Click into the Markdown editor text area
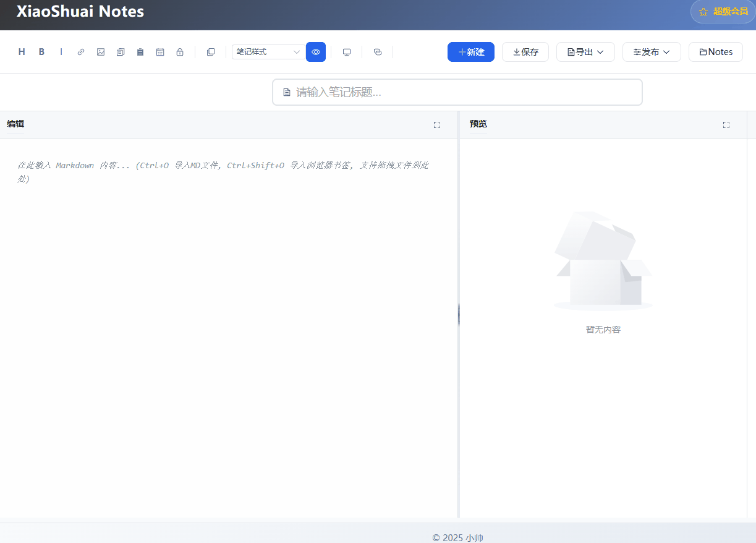756x543 pixels. (229, 328)
